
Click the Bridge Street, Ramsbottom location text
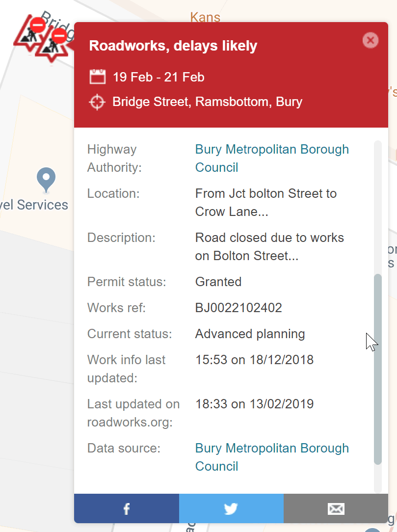click(207, 102)
